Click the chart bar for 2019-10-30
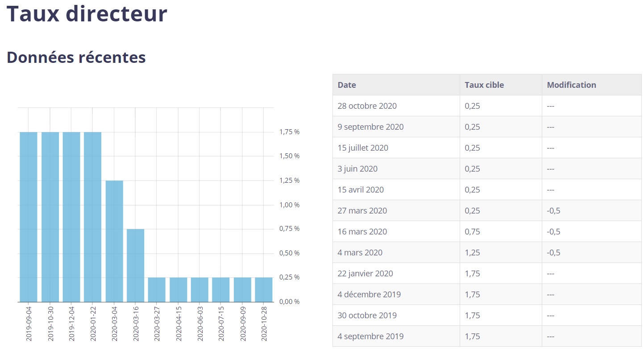 pyautogui.click(x=50, y=217)
